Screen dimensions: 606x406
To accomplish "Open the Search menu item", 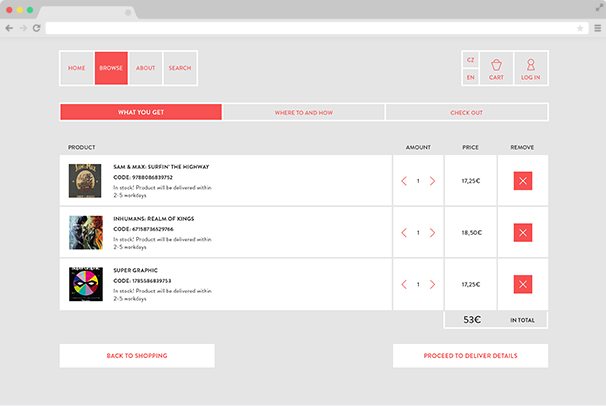I will pyautogui.click(x=180, y=68).
